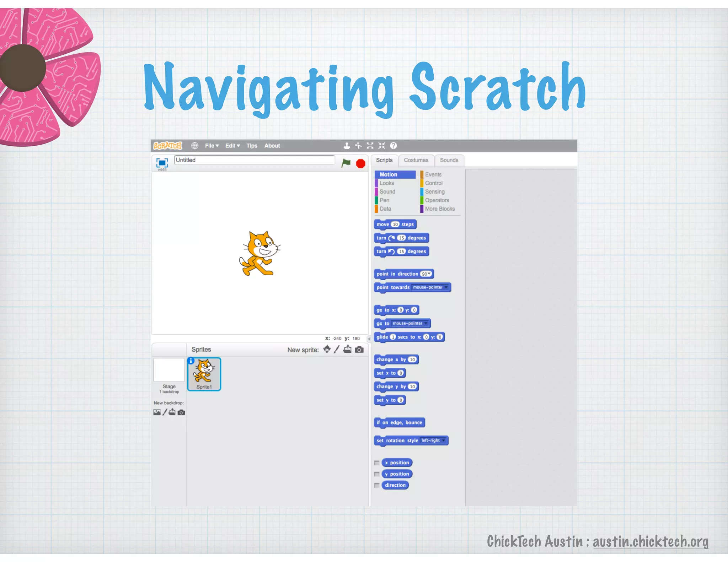
Task: Click the turn clockwise 15 degrees block
Action: [401, 238]
